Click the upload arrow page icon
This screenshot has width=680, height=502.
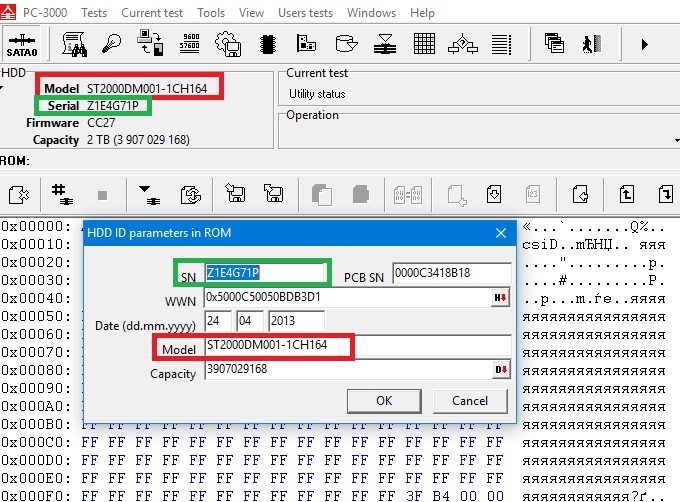[x=627, y=194]
